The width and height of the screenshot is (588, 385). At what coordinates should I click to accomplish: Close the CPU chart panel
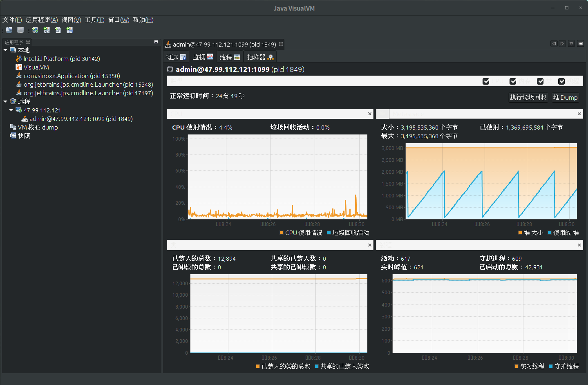click(x=370, y=114)
